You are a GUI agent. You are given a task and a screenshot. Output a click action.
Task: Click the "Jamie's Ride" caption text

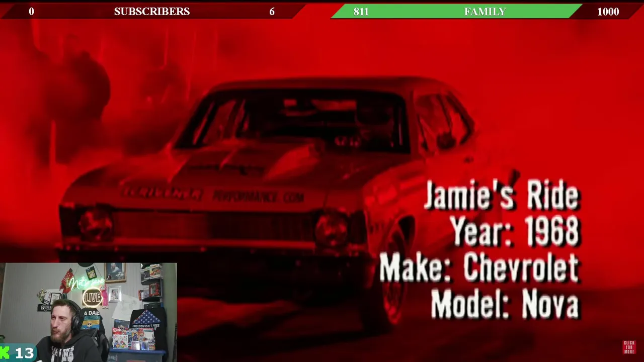click(x=502, y=196)
